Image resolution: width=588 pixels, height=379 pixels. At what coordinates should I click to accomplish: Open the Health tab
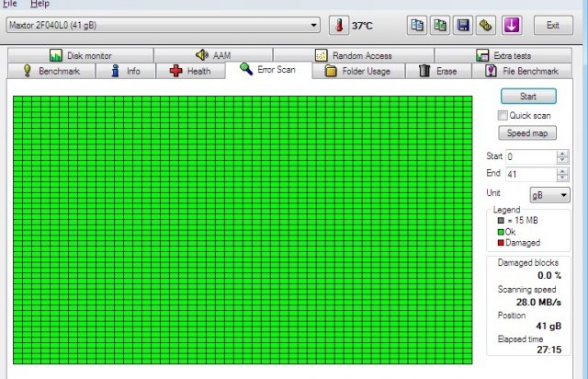coord(190,71)
